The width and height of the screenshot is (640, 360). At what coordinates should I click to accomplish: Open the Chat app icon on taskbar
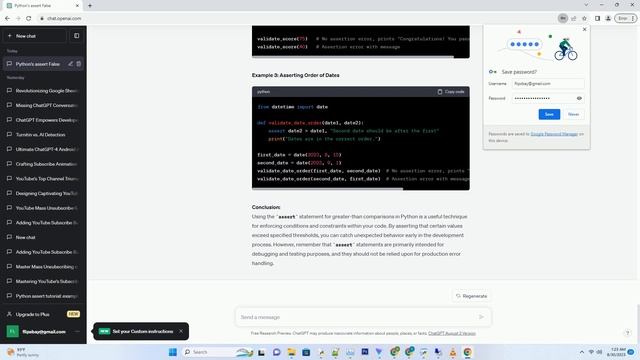click(x=277, y=352)
